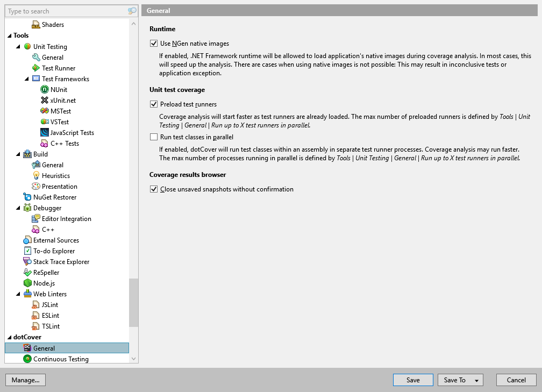Click wrench icon beside Unit Testing General
The image size is (542, 392).
coord(36,57)
